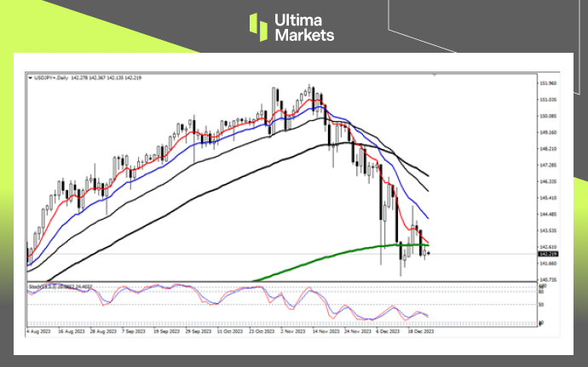Click the 151.960 price axis label
588x367 pixels.
pyautogui.click(x=548, y=83)
